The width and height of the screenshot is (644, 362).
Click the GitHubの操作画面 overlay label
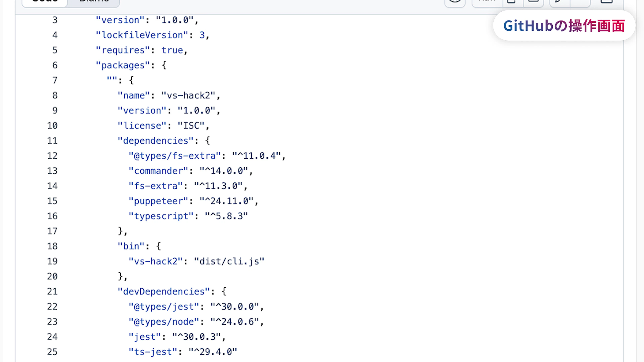pyautogui.click(x=564, y=26)
